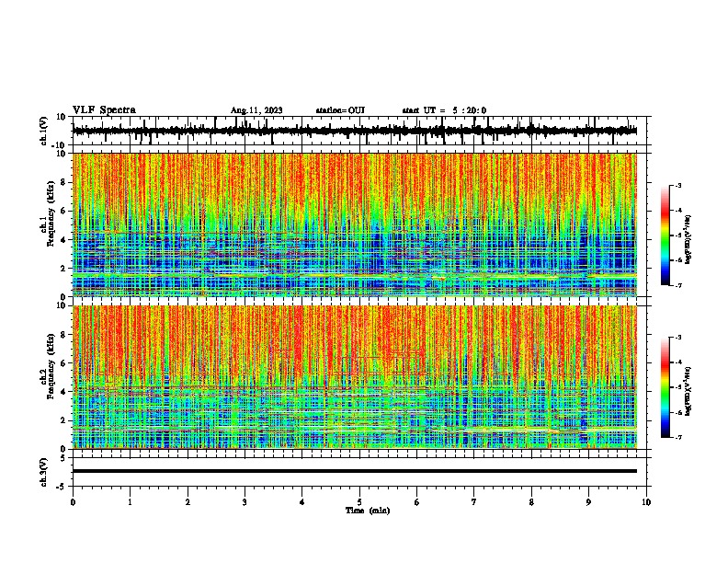
Task: Click the "station=OUI" header label
Action: pos(340,110)
